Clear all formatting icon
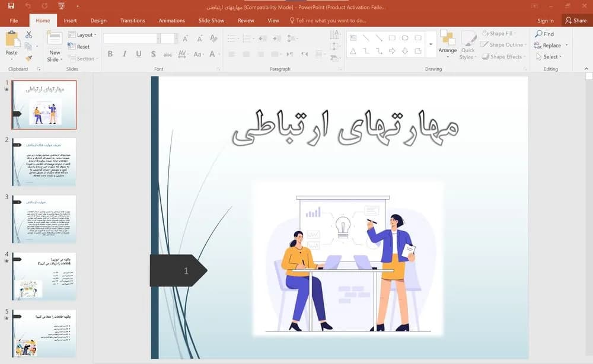 [x=213, y=38]
